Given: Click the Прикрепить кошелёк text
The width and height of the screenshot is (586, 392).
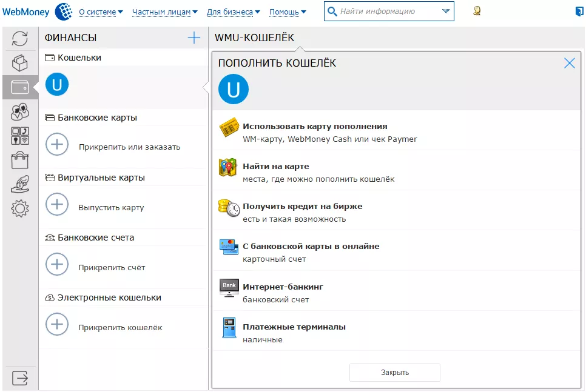Looking at the screenshot, I should pyautogui.click(x=120, y=327).
